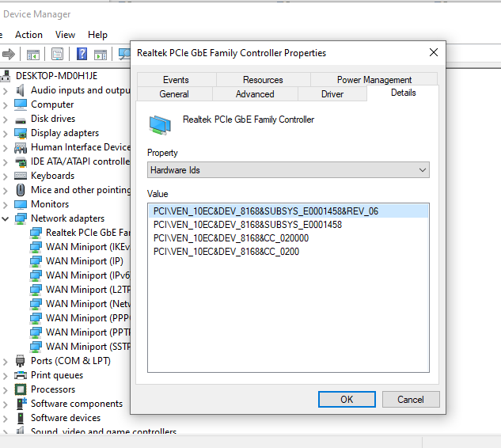Expand the Monitors node
This screenshot has width=501, height=448.
(5, 205)
